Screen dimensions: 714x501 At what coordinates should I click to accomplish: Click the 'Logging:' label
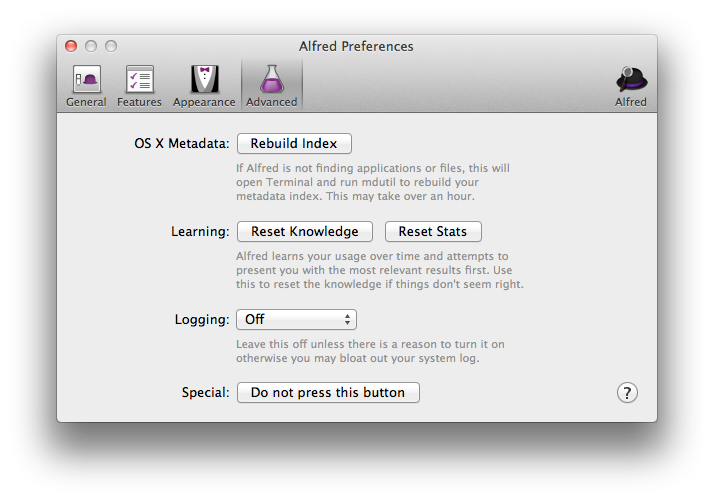[x=202, y=320]
